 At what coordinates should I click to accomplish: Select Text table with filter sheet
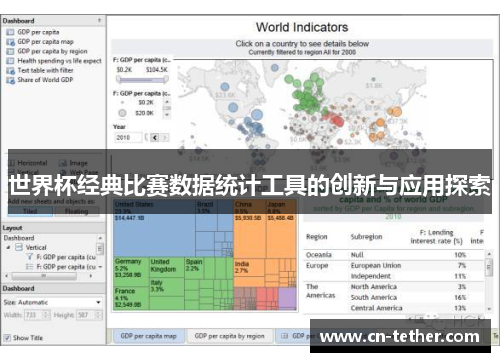click(45, 70)
